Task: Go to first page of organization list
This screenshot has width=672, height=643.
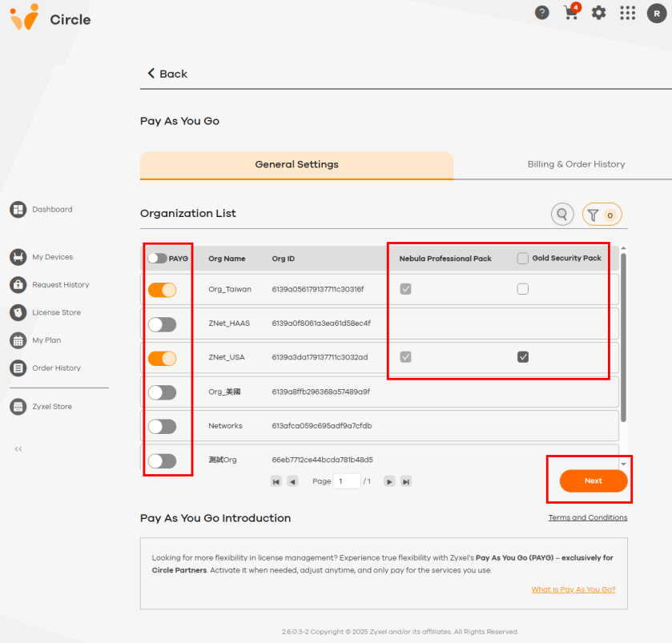Action: 276,481
